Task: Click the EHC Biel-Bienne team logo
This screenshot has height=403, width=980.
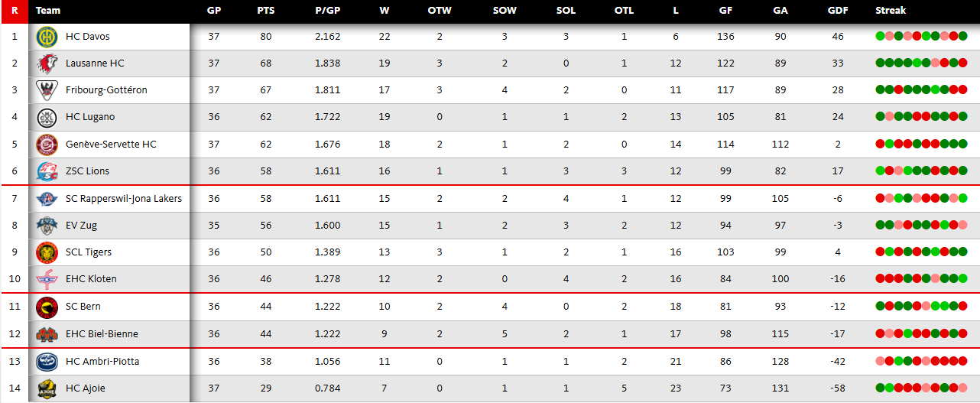Action: [x=47, y=334]
